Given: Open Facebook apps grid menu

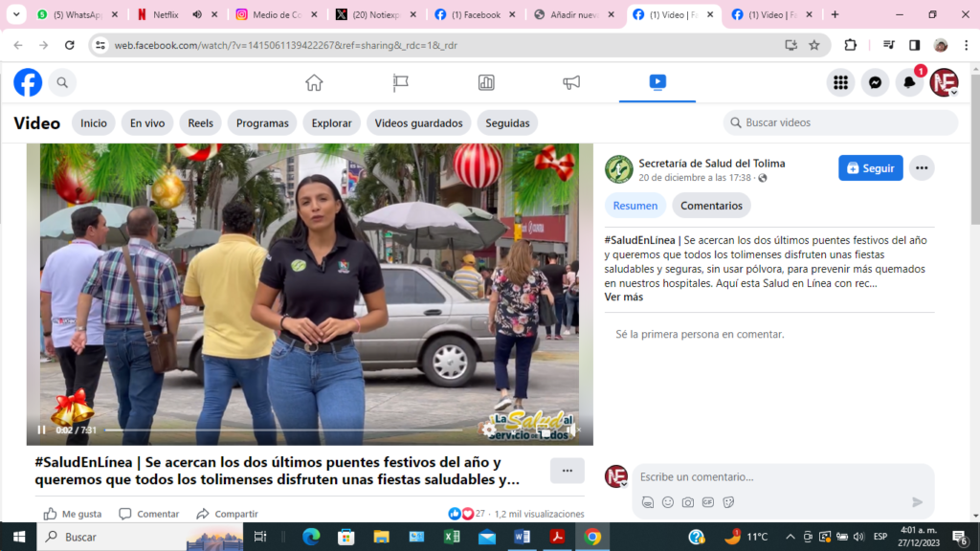Looking at the screenshot, I should (x=840, y=83).
